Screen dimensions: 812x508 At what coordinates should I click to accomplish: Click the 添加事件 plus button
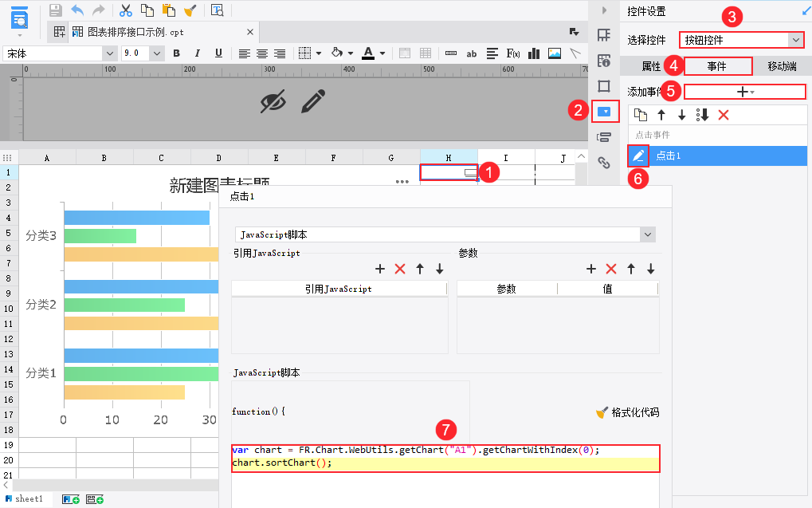pyautogui.click(x=745, y=92)
